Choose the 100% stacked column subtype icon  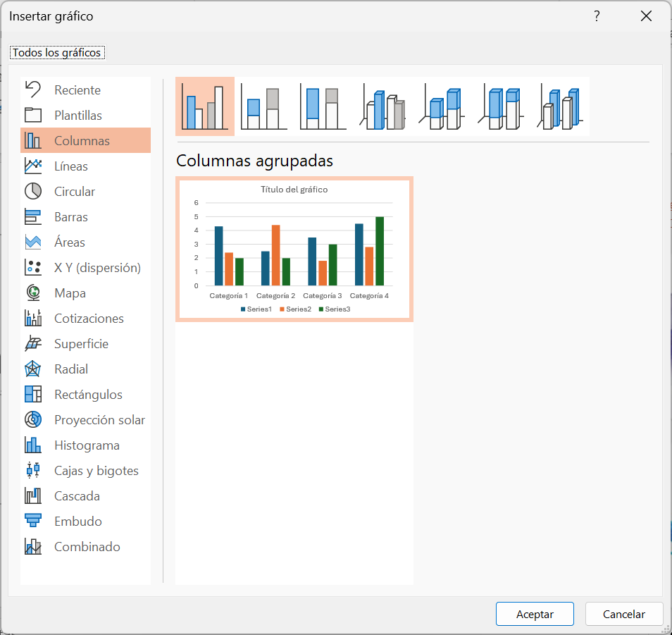(323, 106)
